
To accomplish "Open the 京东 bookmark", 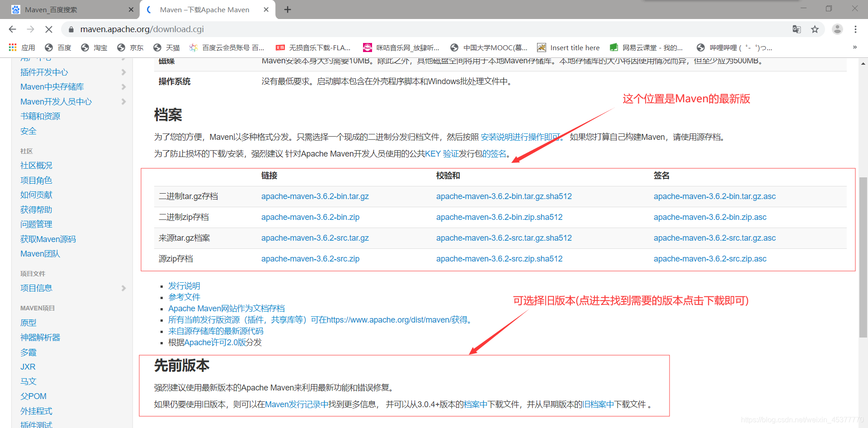I will 130,48.
